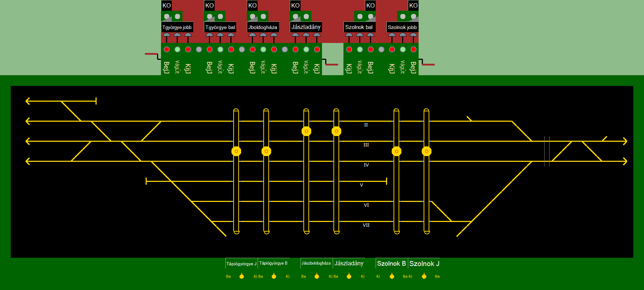Screen dimensions: 644x290
Task: Click the red BeJ lamp of Jboldogháza
Action: pos(253,49)
